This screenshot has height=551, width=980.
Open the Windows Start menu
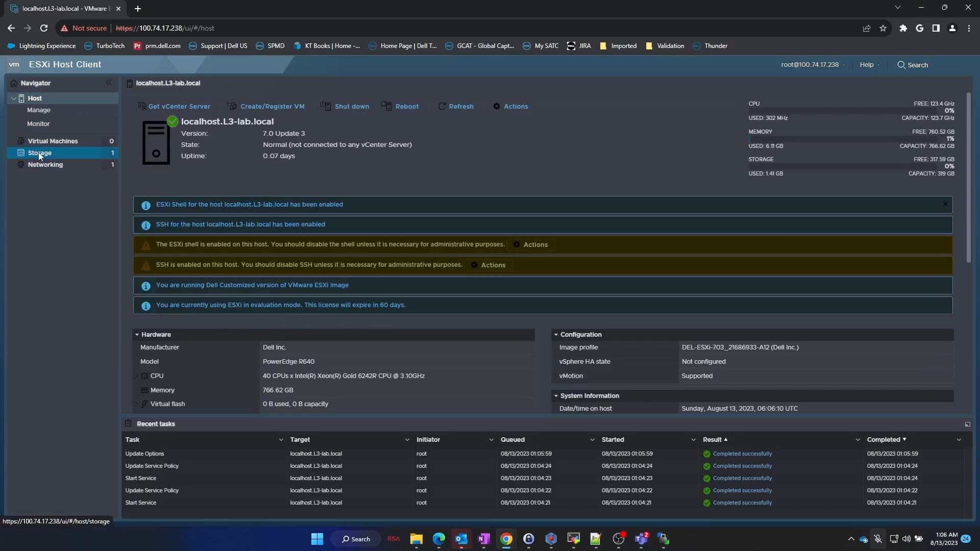317,539
